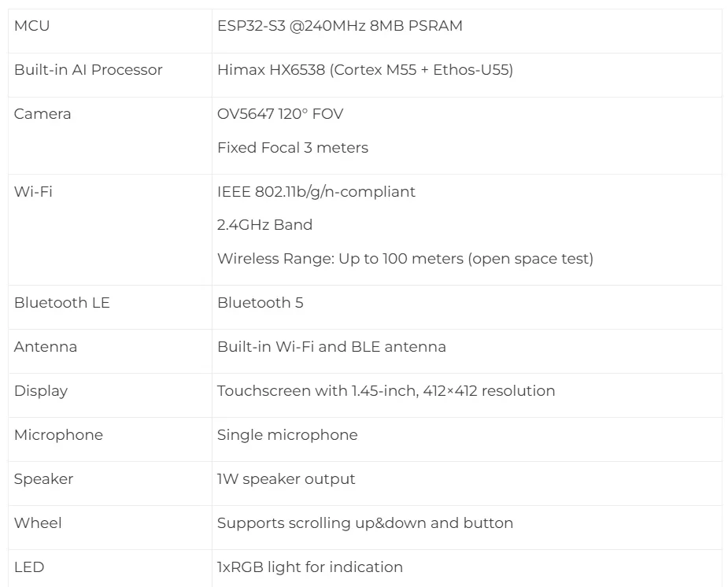Screen dimensions: 728x587
Task: Select the Bluetooth LE row label
Action: pyautogui.click(x=61, y=303)
